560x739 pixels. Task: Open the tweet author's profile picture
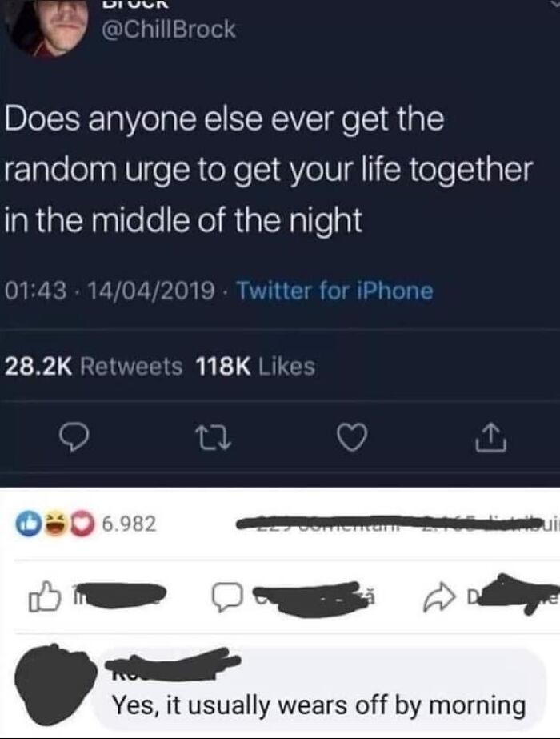[47, 26]
